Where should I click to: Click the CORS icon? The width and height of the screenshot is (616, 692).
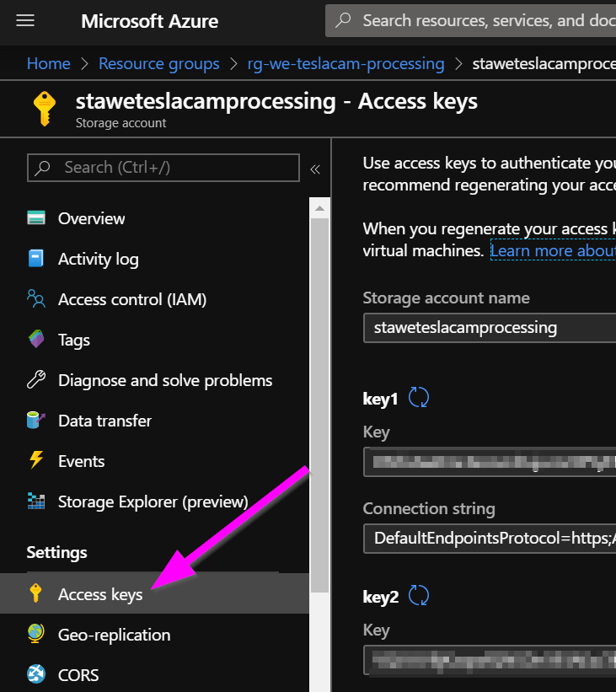pos(36,674)
